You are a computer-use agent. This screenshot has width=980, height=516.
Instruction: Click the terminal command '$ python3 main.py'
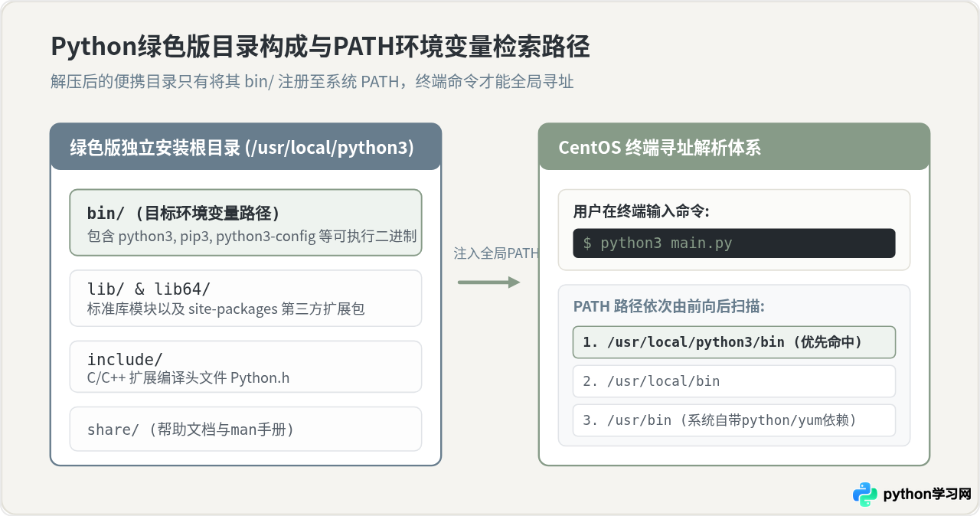tap(734, 243)
